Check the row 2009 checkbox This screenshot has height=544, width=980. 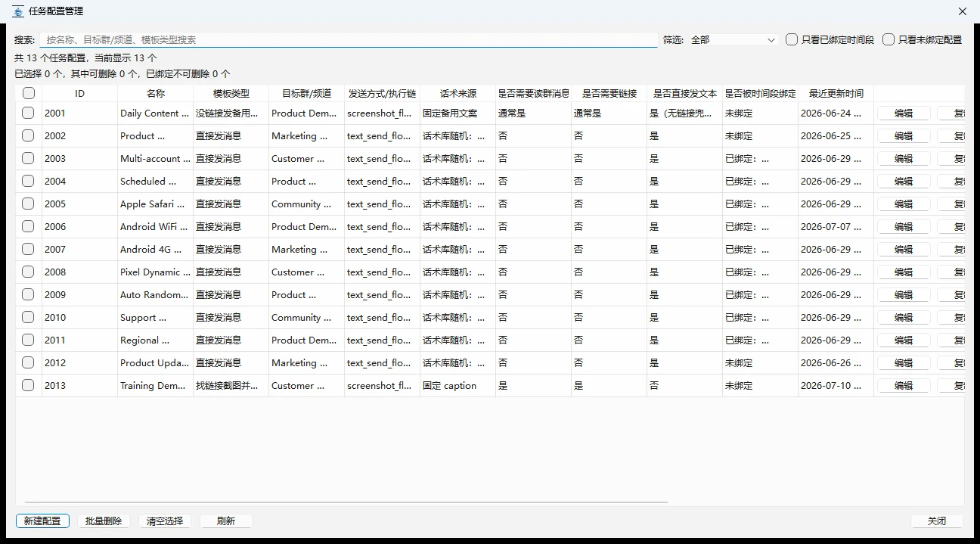coord(28,294)
